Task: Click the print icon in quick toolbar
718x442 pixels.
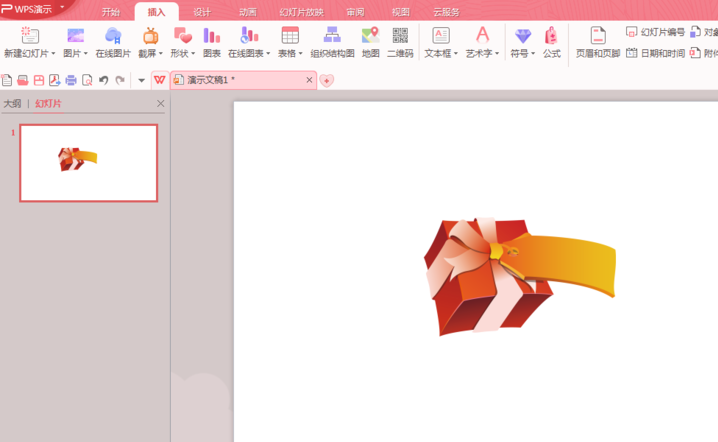Action: pyautogui.click(x=71, y=80)
